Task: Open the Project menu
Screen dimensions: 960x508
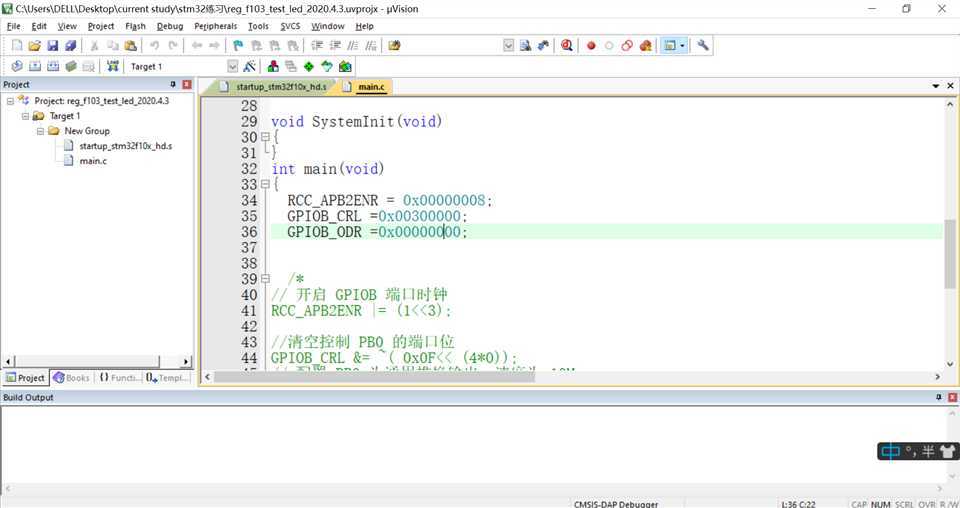Action: 101,26
